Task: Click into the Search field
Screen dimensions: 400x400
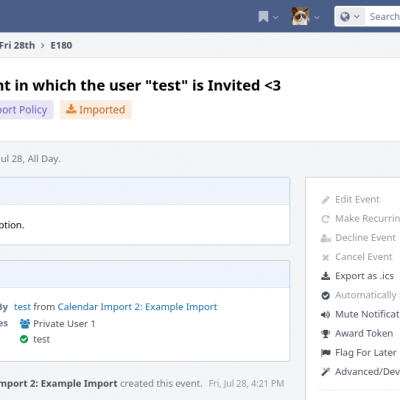Action: tap(383, 16)
